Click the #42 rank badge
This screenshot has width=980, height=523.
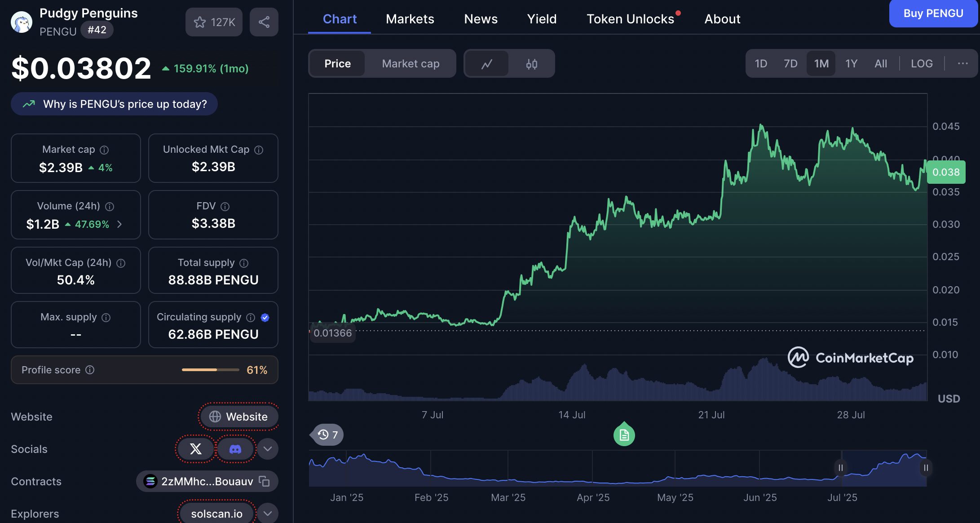pyautogui.click(x=97, y=30)
